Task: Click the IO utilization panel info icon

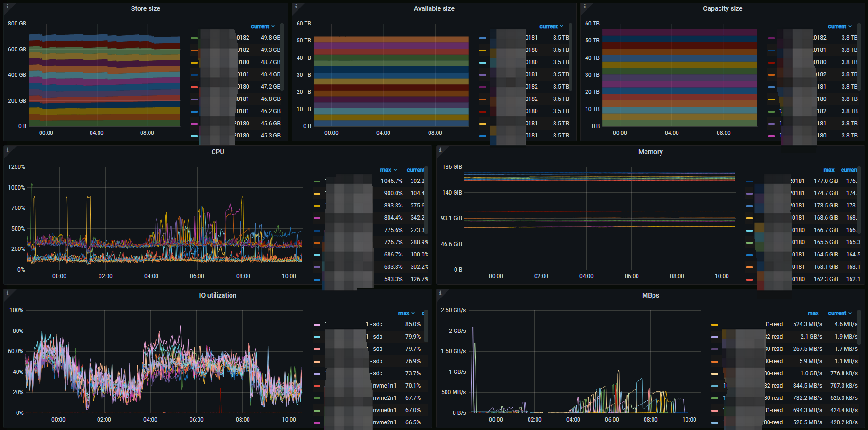Action: pyautogui.click(x=8, y=293)
